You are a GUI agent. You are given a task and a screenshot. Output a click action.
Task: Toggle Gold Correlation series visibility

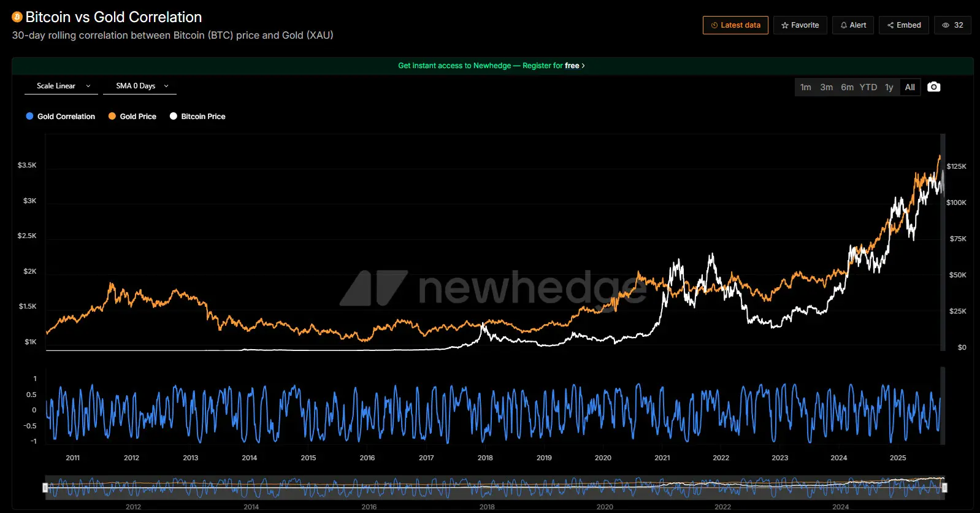coord(60,117)
